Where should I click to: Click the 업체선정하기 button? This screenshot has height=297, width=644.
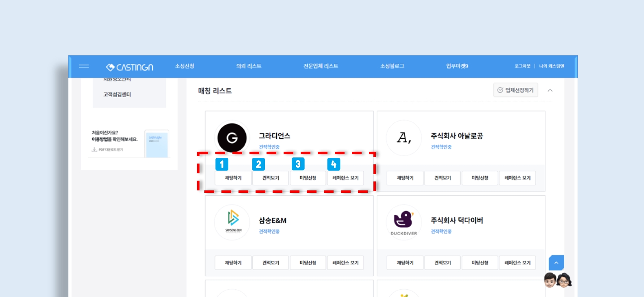515,90
